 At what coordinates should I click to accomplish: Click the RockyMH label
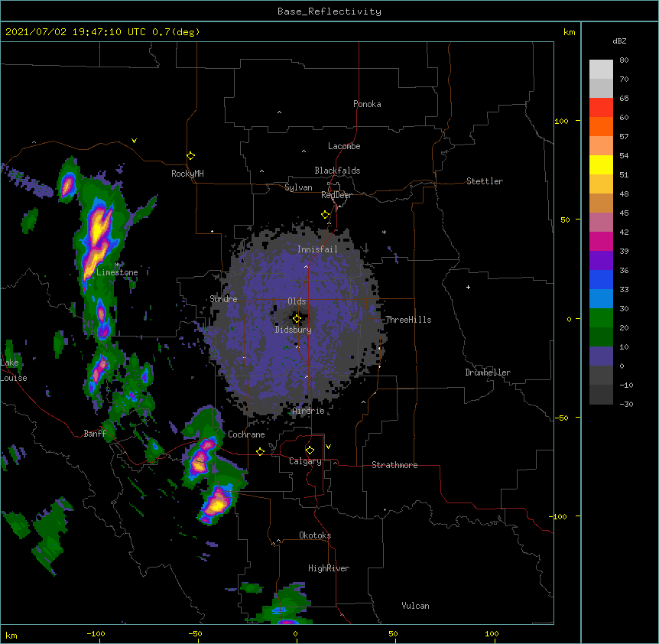coord(187,174)
